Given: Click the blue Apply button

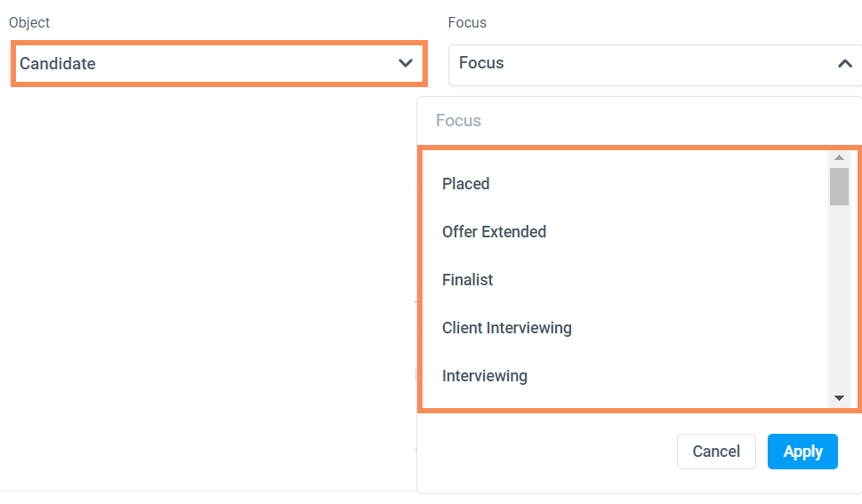Looking at the screenshot, I should 802,452.
